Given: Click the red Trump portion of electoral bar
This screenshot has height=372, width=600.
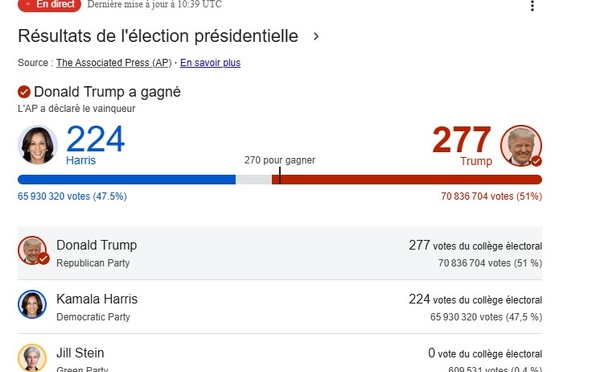Looking at the screenshot, I should pyautogui.click(x=407, y=179).
